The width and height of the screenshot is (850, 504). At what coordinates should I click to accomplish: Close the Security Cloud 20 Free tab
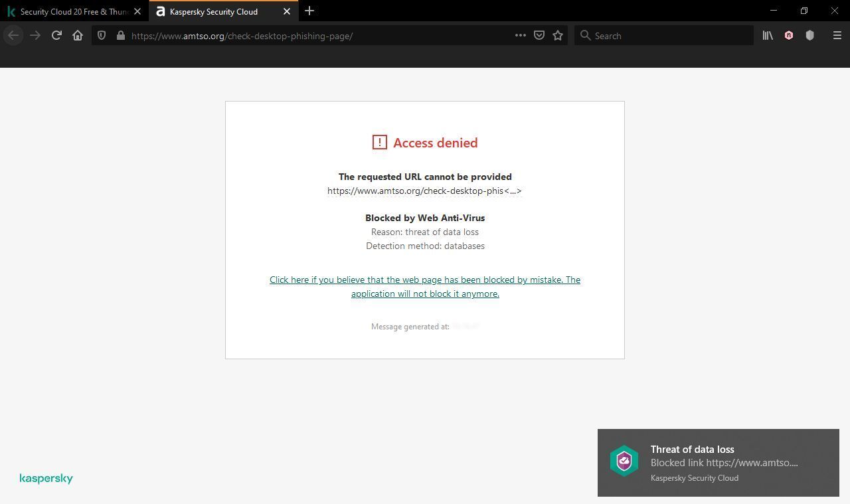pyautogui.click(x=137, y=11)
